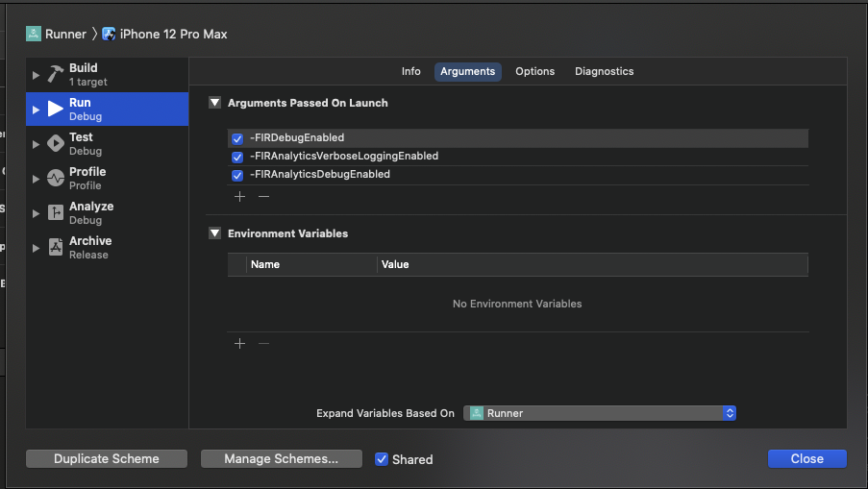Close the scheme editor

pos(807,458)
